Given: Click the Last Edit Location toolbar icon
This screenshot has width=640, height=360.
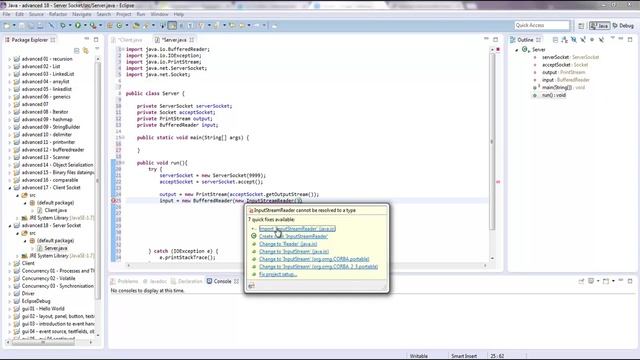Looking at the screenshot, I should (x=232, y=26).
